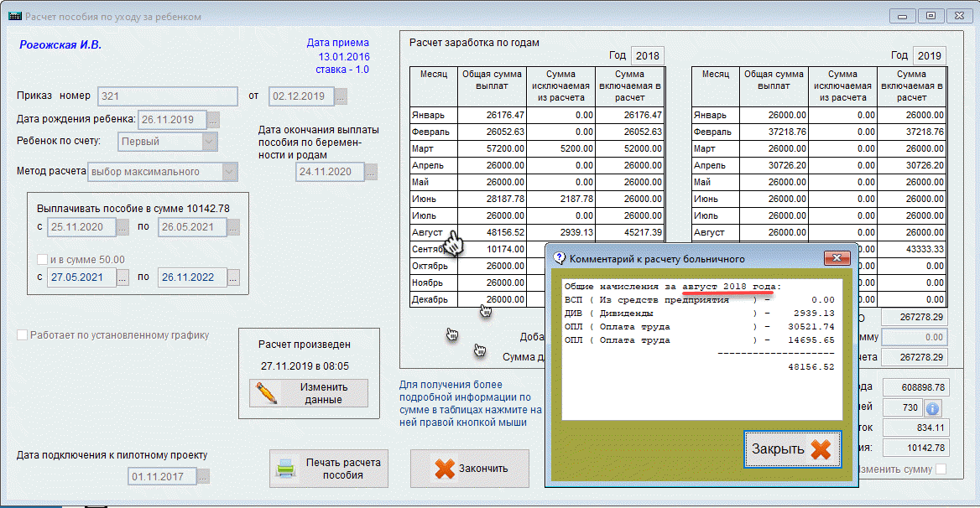This screenshot has height=508, width=980.
Task: Expand the 'Метод расчета' dropdown
Action: pos(229,172)
